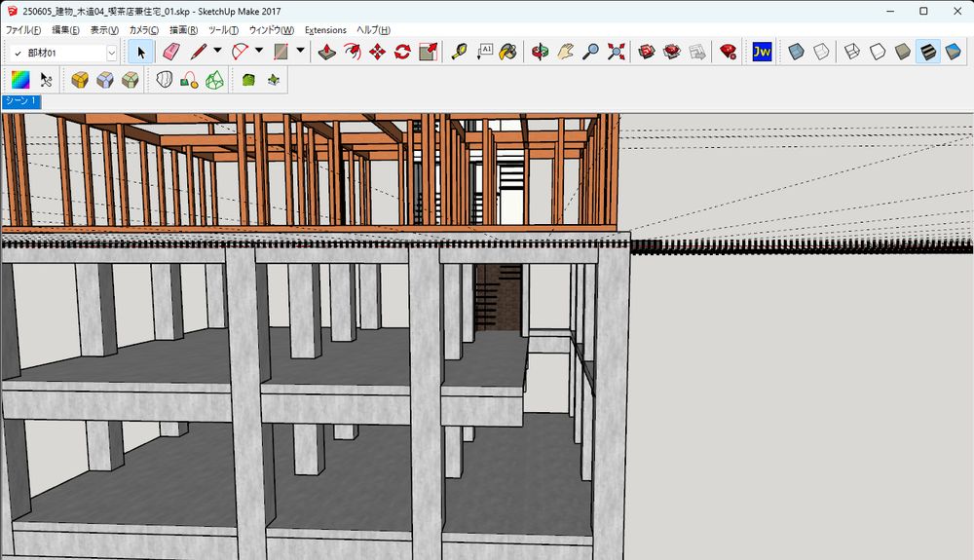Click the Zoom Extents tool
Screen dimensions: 974x560
(616, 52)
